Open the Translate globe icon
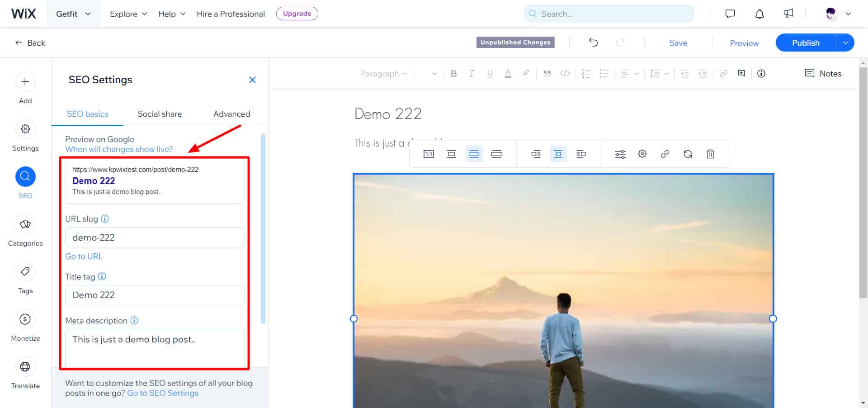Screen dimensions: 868x408 (x=25, y=367)
